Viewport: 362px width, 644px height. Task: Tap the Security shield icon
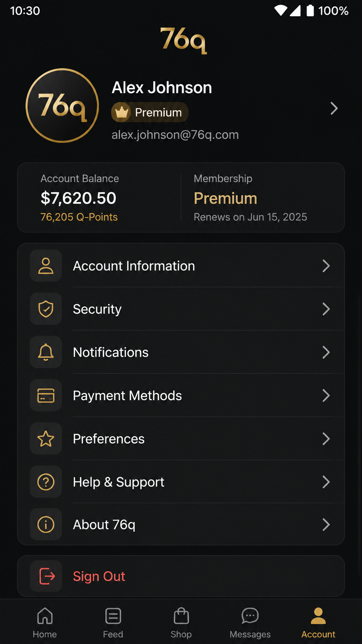pos(46,309)
